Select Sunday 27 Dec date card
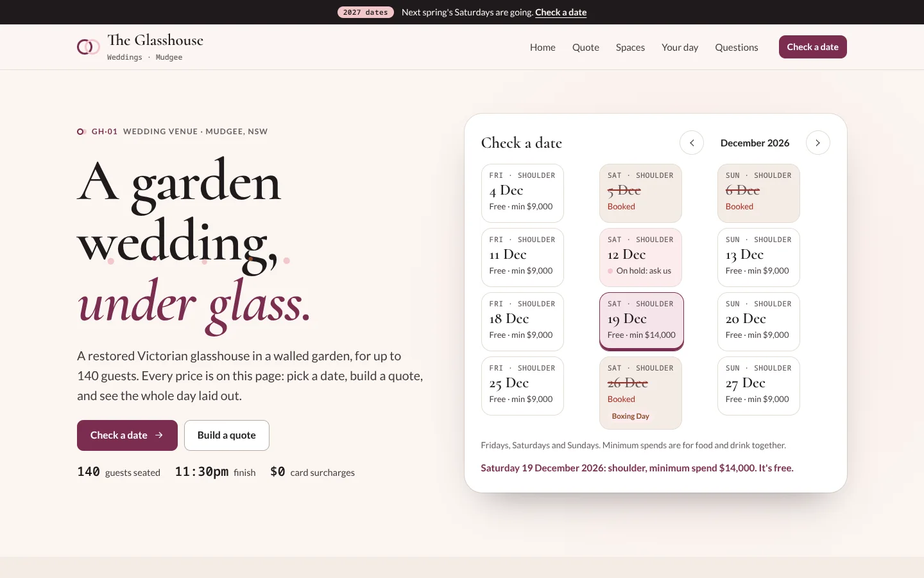 [x=758, y=386]
